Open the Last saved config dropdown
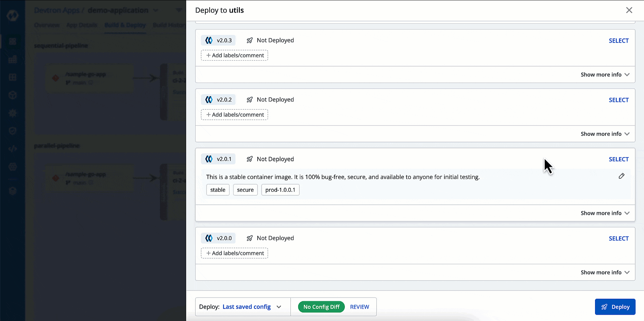This screenshot has height=321, width=644. coord(252,307)
